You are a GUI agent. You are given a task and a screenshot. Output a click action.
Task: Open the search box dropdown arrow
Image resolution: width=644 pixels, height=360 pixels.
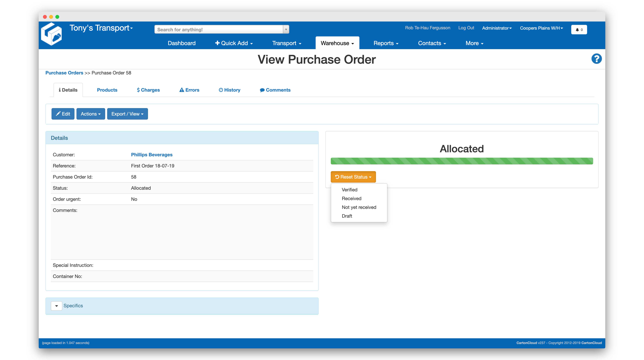click(286, 30)
